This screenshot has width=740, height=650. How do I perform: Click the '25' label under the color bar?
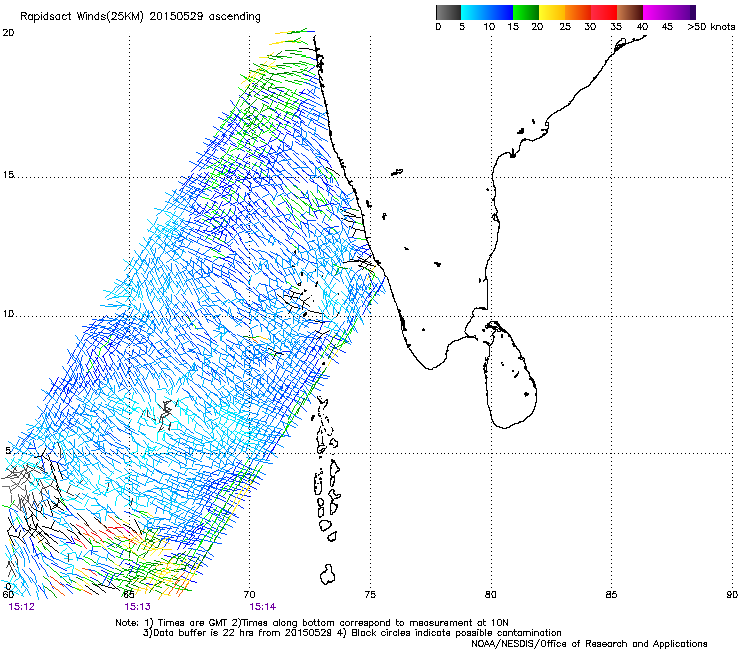(x=565, y=27)
